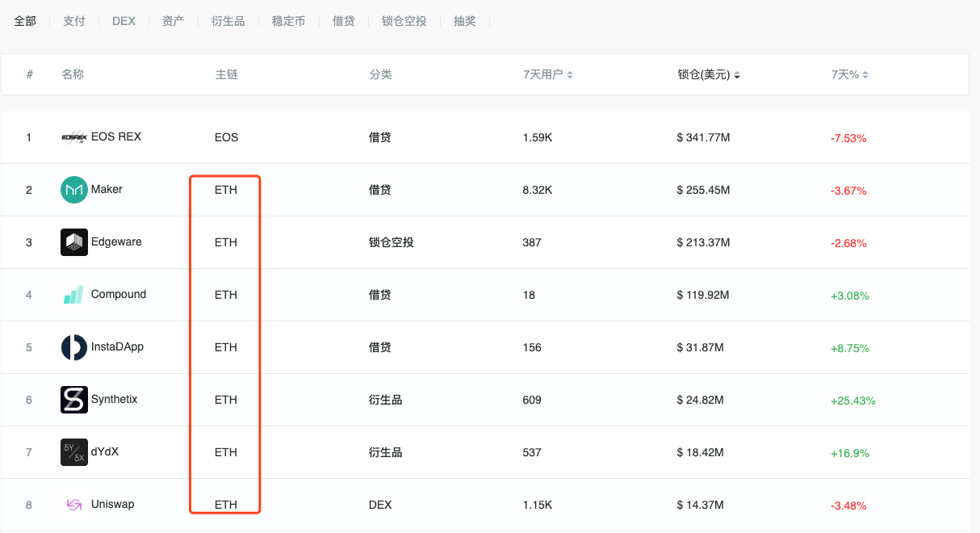Click the 609 users value
Screen dimensions: 980x533
coord(532,400)
